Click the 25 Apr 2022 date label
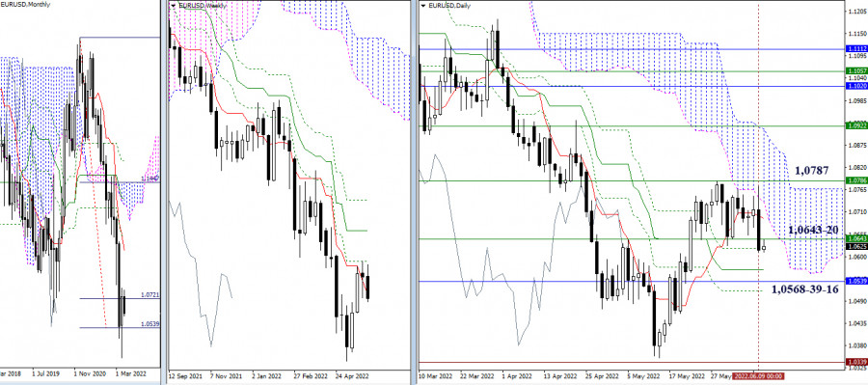 point(601,375)
